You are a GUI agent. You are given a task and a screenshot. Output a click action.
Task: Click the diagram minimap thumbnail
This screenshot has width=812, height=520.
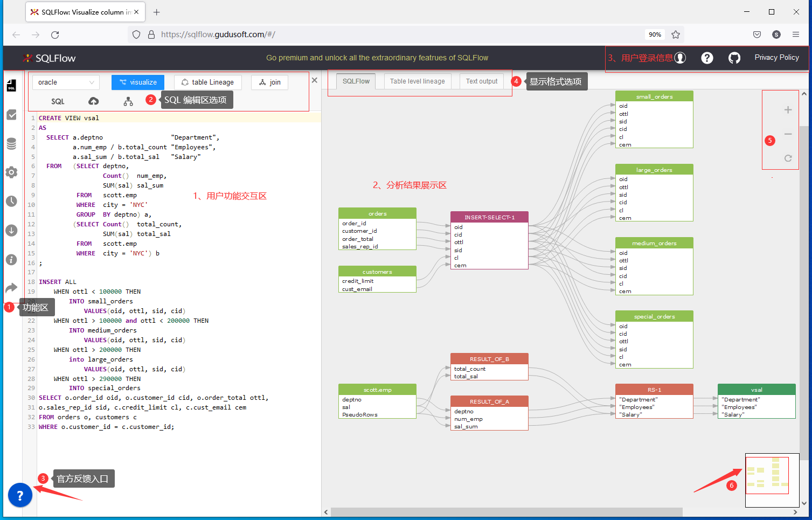[x=772, y=480]
